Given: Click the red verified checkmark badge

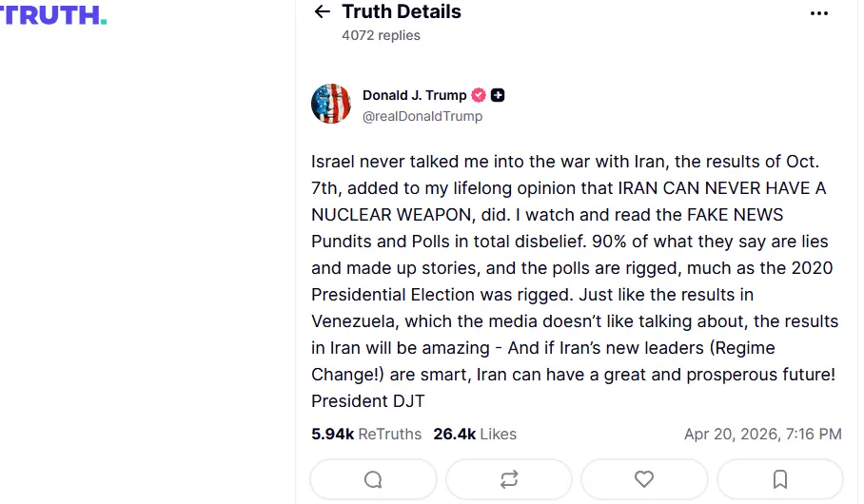Looking at the screenshot, I should (x=480, y=95).
